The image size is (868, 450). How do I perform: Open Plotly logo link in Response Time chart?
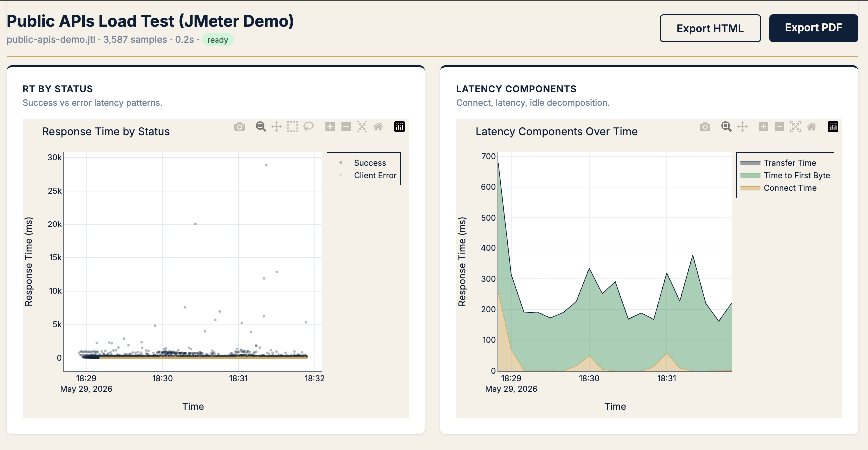point(399,127)
